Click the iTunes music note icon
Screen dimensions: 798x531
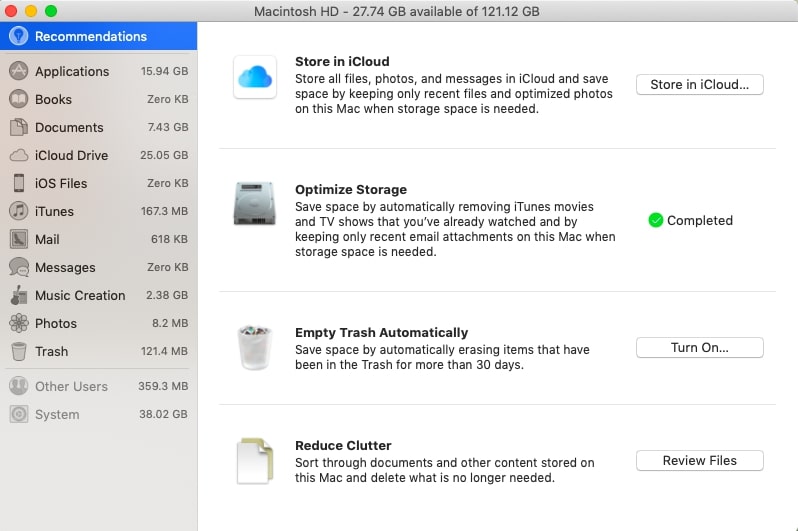click(x=19, y=211)
